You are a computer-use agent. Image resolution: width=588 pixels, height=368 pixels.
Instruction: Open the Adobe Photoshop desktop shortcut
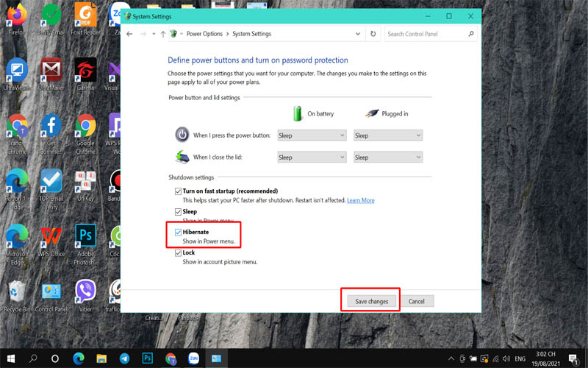[85, 245]
